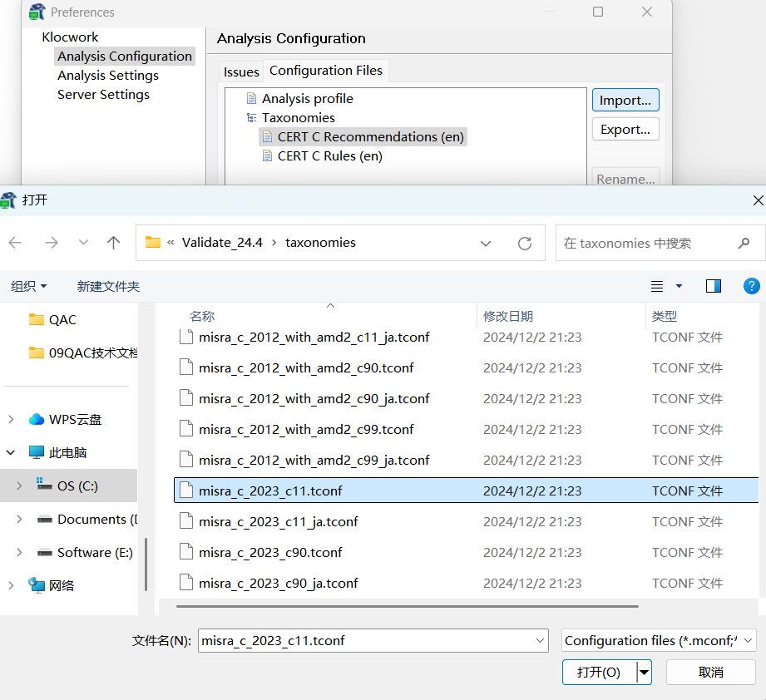Select the Documents drive icon
766x700 pixels.
pyautogui.click(x=44, y=520)
